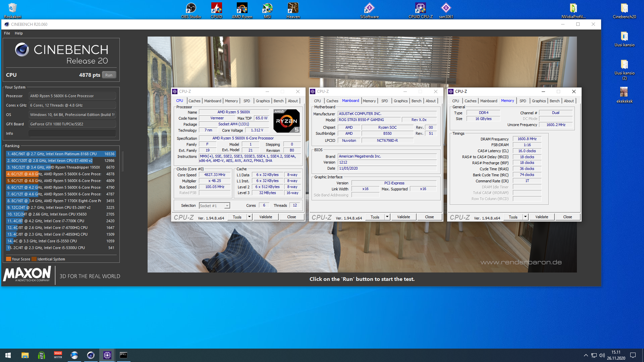644x362 pixels.
Task: Open the OBS Studio desktop shortcut
Action: pos(191,10)
